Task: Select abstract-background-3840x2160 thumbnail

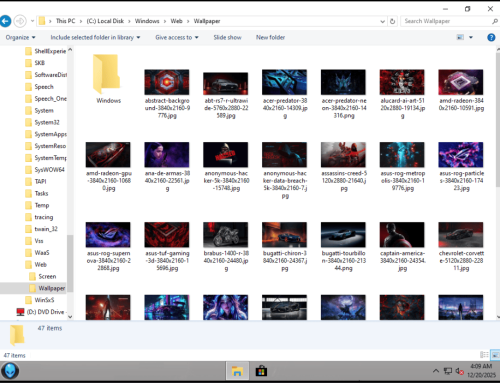Action: click(167, 82)
